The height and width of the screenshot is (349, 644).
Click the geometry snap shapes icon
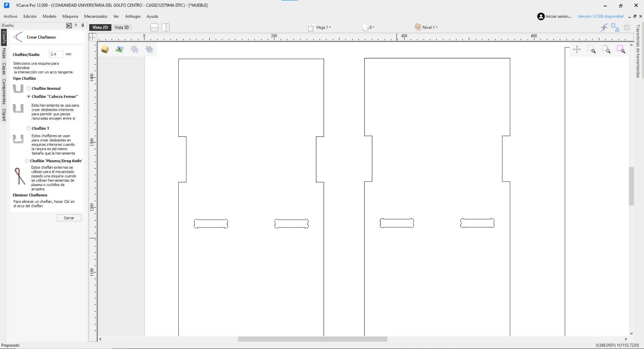pyautogui.click(x=615, y=27)
